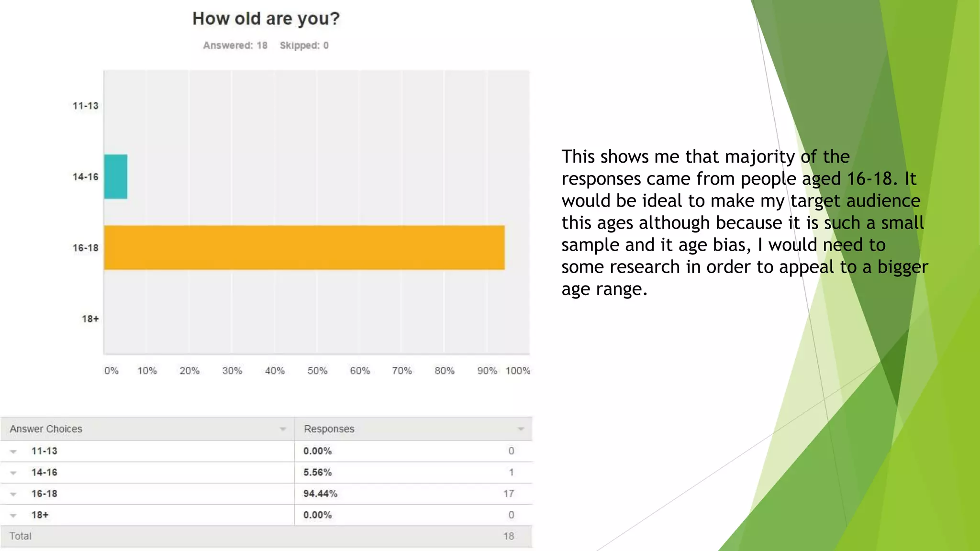980x551 pixels.
Task: Click the "Skipped: 0" label
Action: [x=304, y=45]
